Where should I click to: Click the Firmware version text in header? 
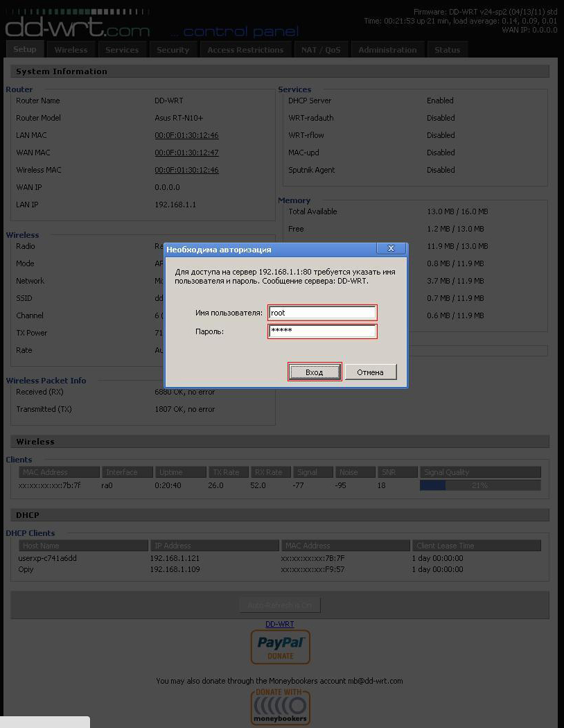[x=485, y=12]
